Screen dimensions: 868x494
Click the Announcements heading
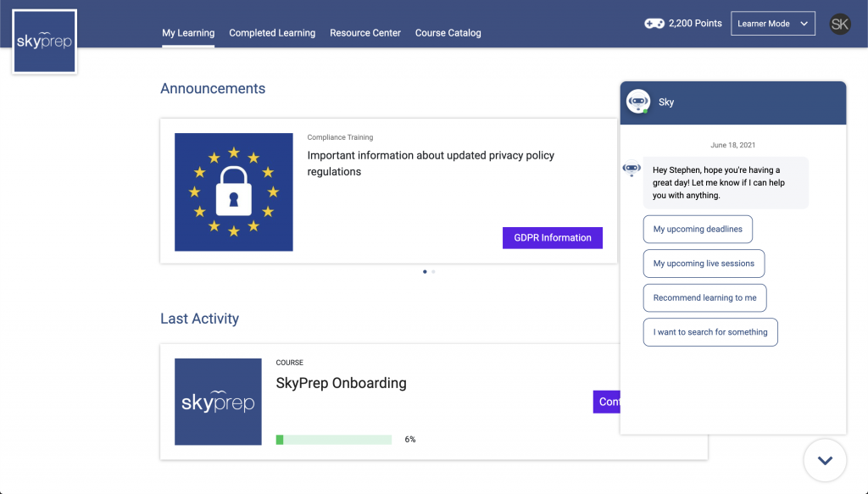pos(213,88)
